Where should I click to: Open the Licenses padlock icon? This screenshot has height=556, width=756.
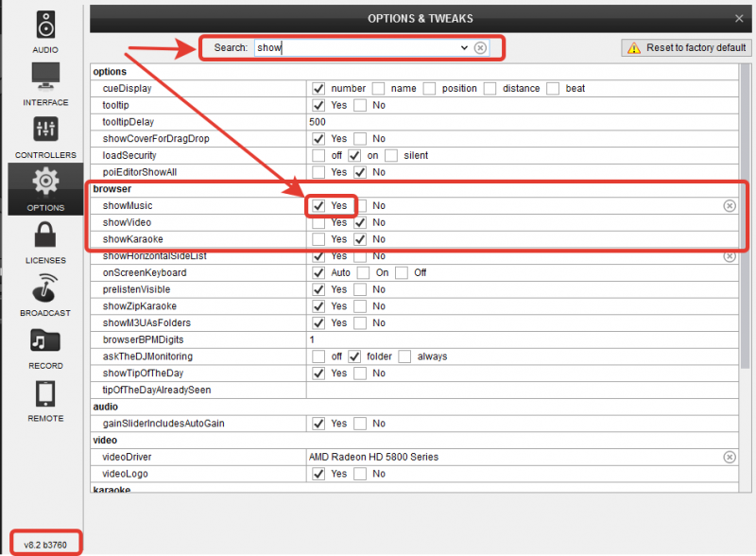pos(45,235)
